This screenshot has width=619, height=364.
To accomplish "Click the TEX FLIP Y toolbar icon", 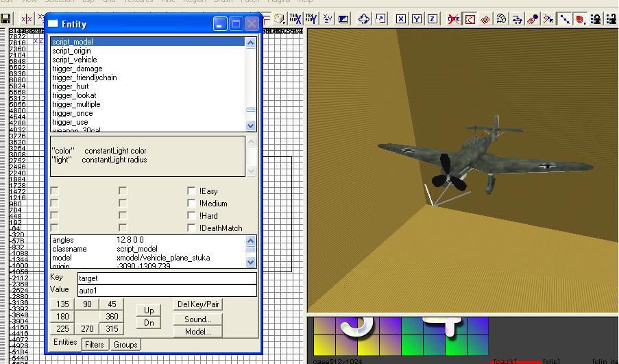I will pyautogui.click(x=311, y=19).
